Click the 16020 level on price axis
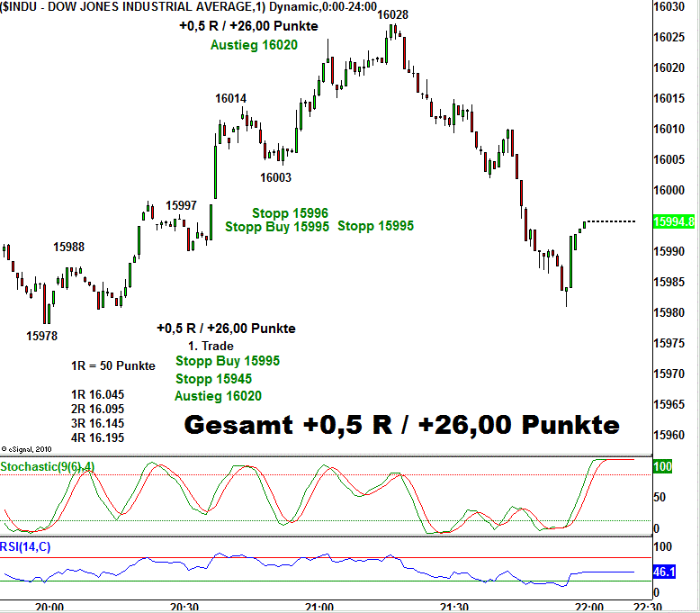 pos(671,68)
